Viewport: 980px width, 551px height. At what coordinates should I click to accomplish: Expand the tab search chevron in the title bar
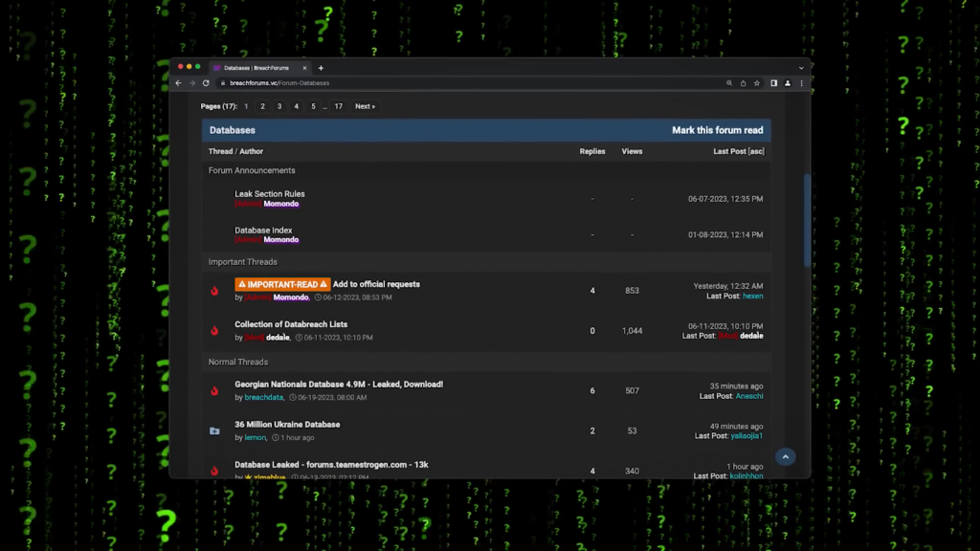pos(801,68)
